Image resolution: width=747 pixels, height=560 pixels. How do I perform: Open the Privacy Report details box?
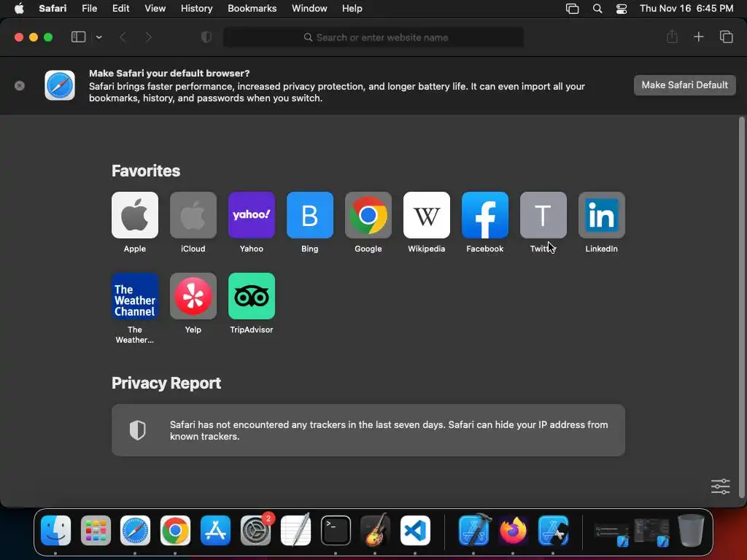tap(368, 430)
